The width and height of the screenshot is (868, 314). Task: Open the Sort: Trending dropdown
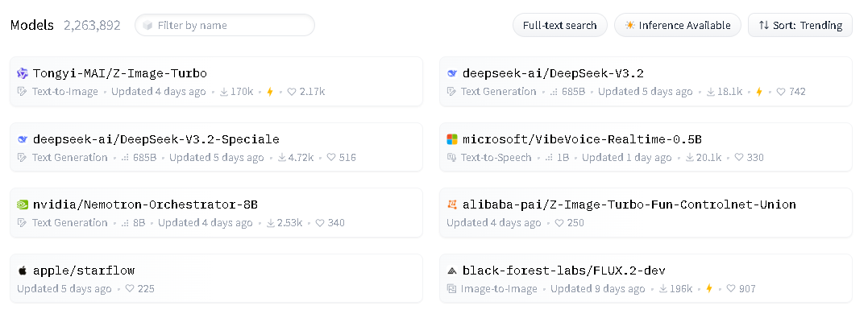tap(800, 26)
